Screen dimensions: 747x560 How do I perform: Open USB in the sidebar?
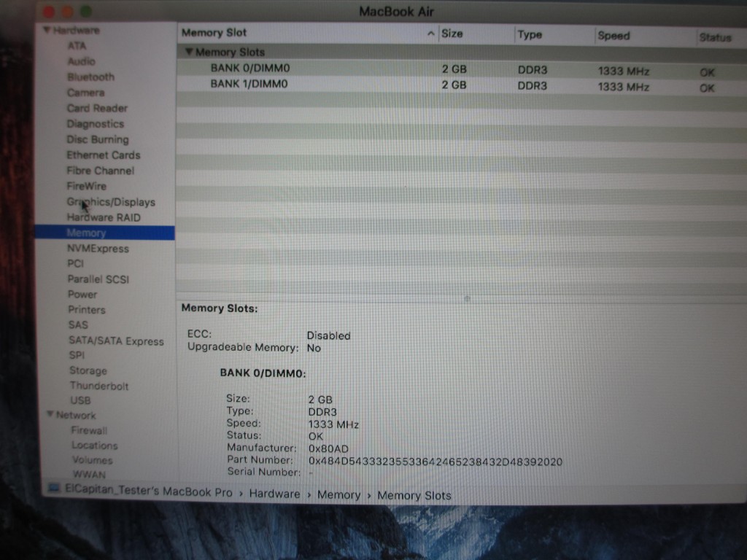[x=80, y=400]
